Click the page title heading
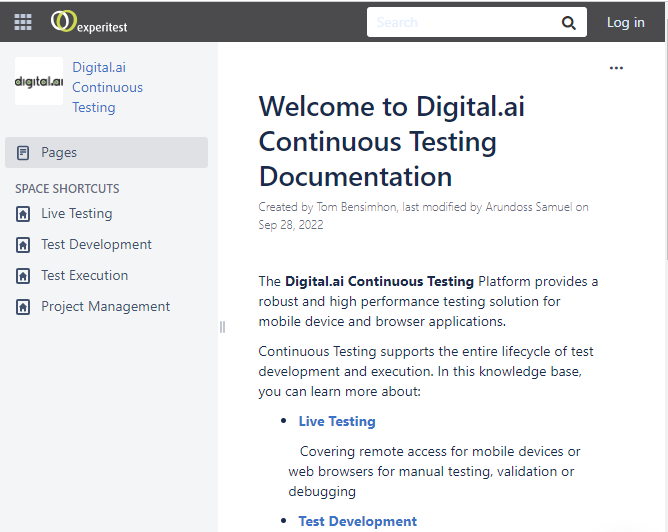668x532 pixels. 392,141
